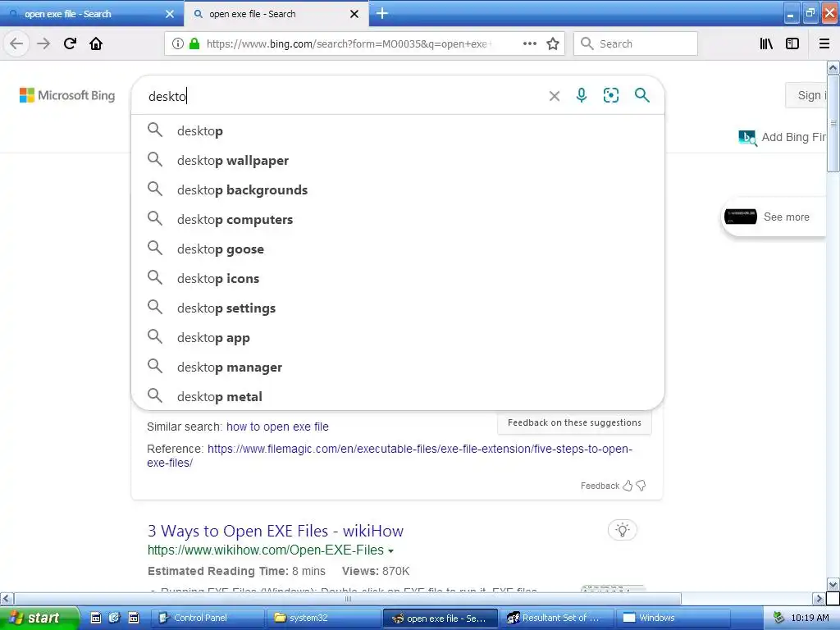This screenshot has height=630, width=840.
Task: Click the Feedback text link
Action: 600,486
